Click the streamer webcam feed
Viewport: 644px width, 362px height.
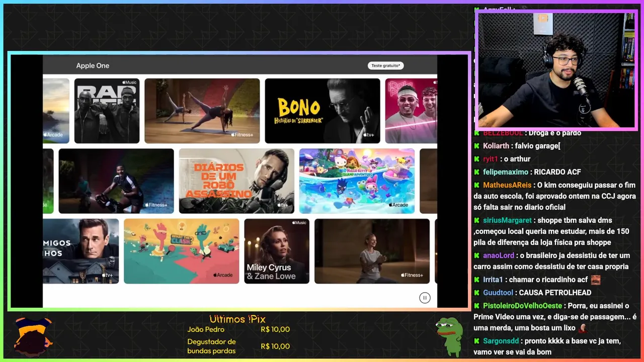coord(556,70)
